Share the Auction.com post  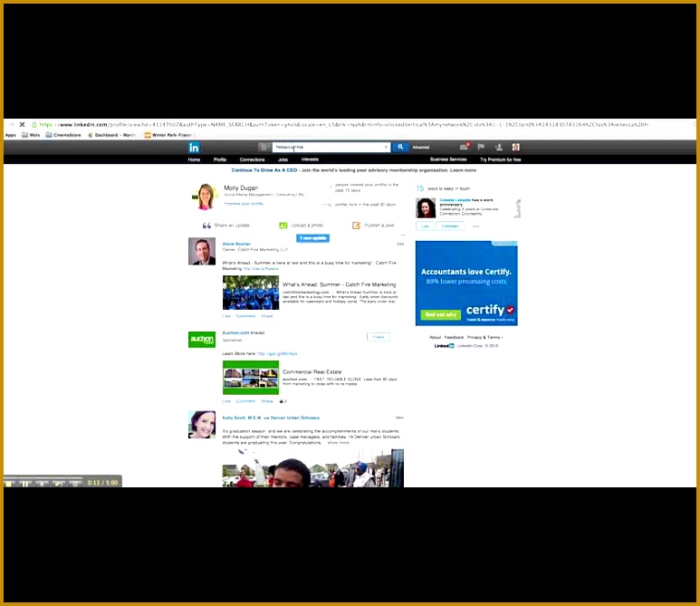pos(267,401)
